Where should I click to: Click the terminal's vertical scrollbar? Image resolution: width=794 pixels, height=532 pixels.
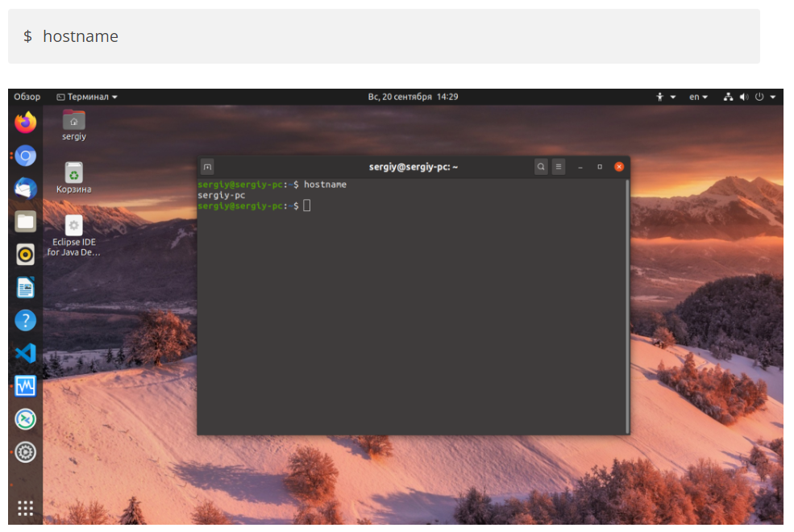point(627,306)
